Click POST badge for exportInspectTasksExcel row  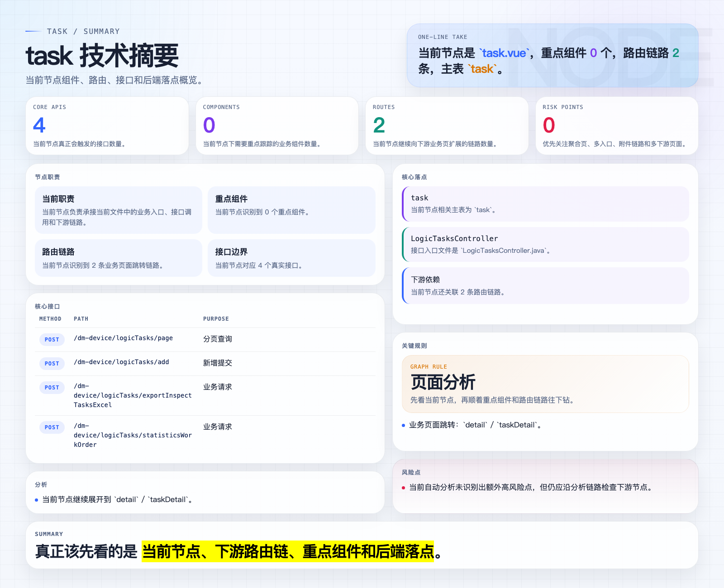tap(52, 387)
